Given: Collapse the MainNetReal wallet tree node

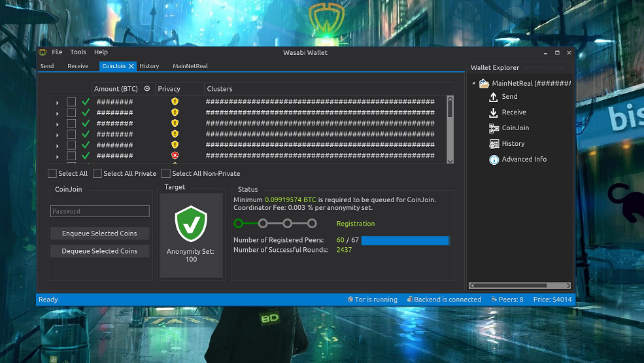Looking at the screenshot, I should [473, 83].
